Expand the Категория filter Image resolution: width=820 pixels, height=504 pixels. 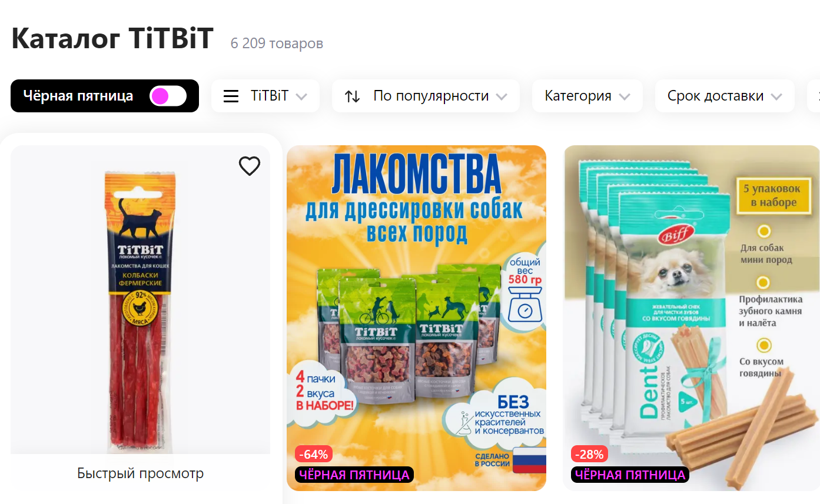587,96
